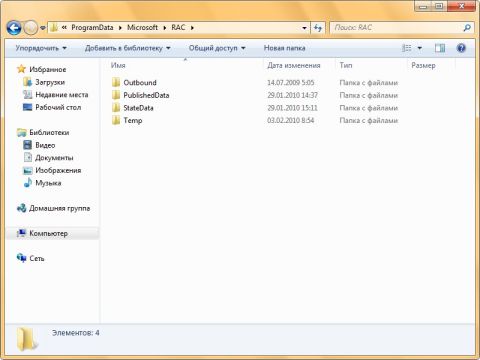
Task: Click date 14.07.2009 5:05
Action: coord(290,83)
